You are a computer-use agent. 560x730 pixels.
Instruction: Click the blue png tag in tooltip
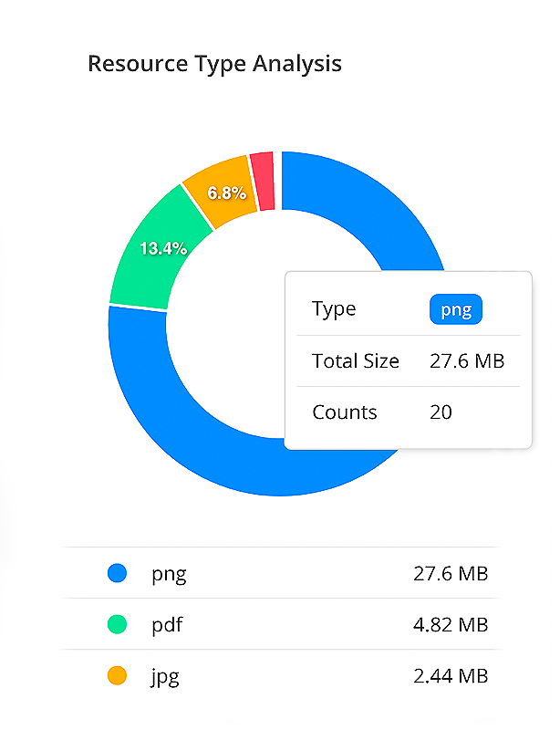(456, 309)
